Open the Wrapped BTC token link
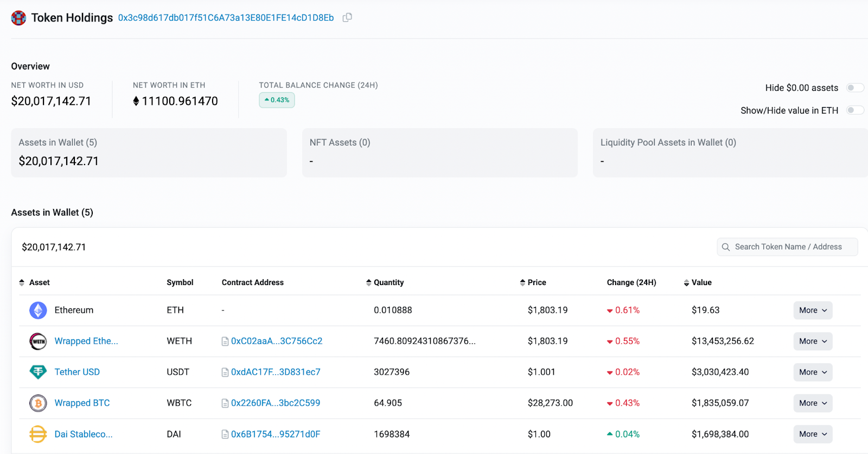Viewport: 868px width, 454px height. click(x=82, y=403)
